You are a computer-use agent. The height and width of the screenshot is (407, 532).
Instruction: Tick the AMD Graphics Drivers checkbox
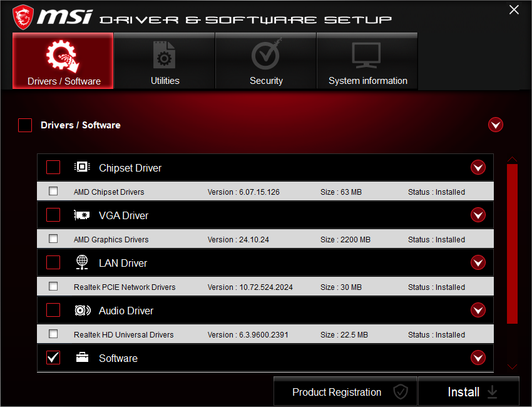[53, 239]
